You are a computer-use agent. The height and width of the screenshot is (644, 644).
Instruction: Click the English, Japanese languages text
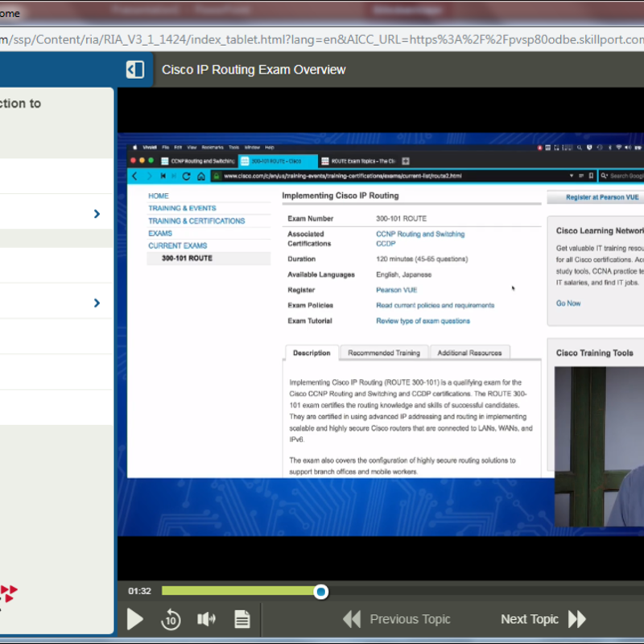[x=404, y=275]
